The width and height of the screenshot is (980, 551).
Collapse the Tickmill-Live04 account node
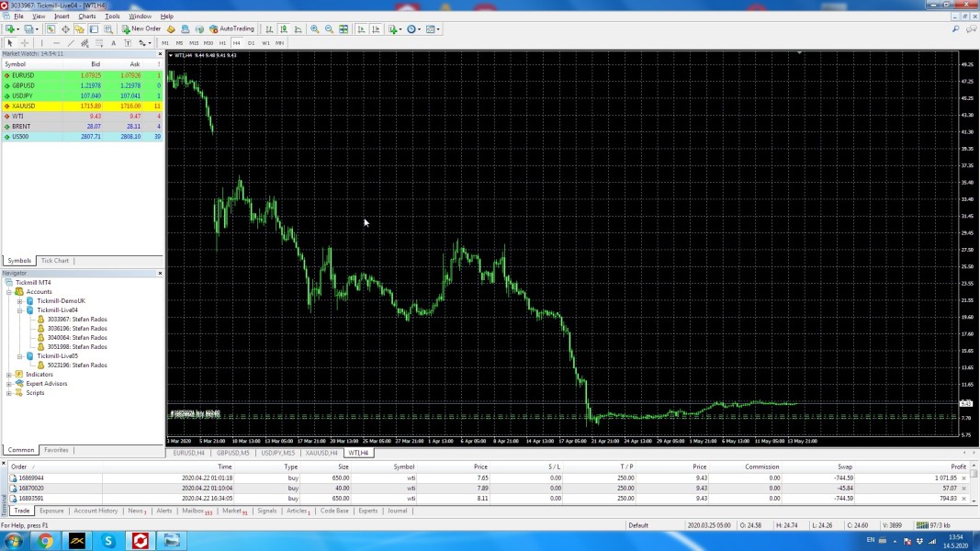tap(20, 310)
